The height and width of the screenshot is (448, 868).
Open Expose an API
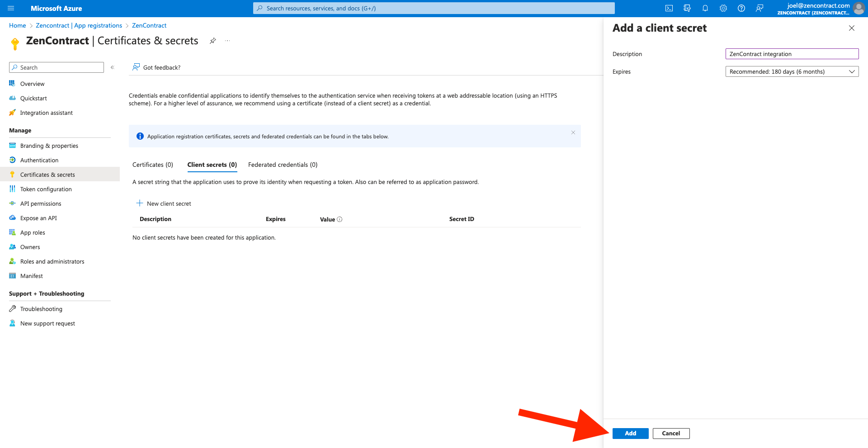coord(38,218)
